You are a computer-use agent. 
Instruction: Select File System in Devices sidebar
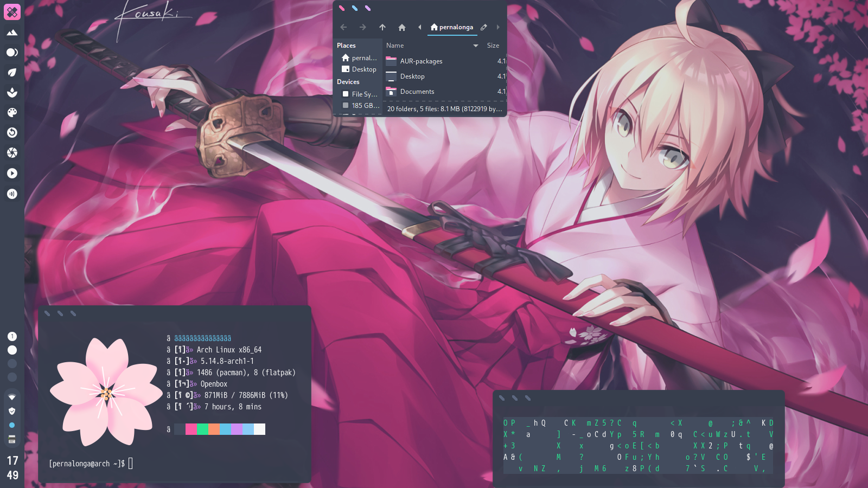point(359,94)
